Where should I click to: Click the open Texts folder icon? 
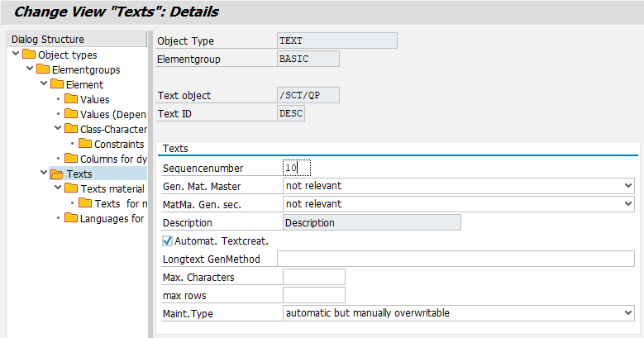57,174
